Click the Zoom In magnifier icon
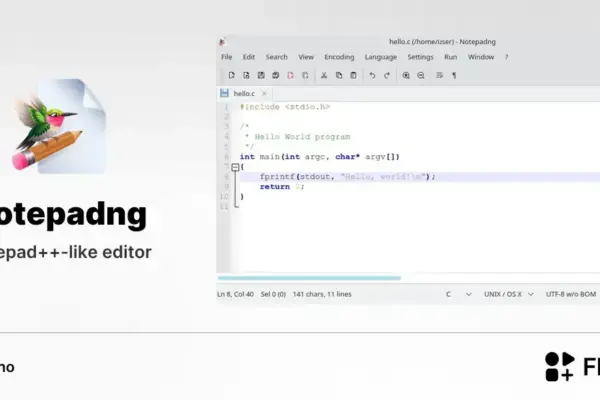Viewport: 600px width, 400px height. point(406,75)
